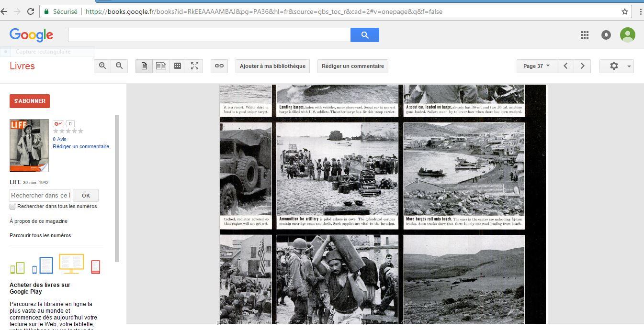Viewport: 644px width, 330px height.
Task: Switch to single page view
Action: [144, 66]
